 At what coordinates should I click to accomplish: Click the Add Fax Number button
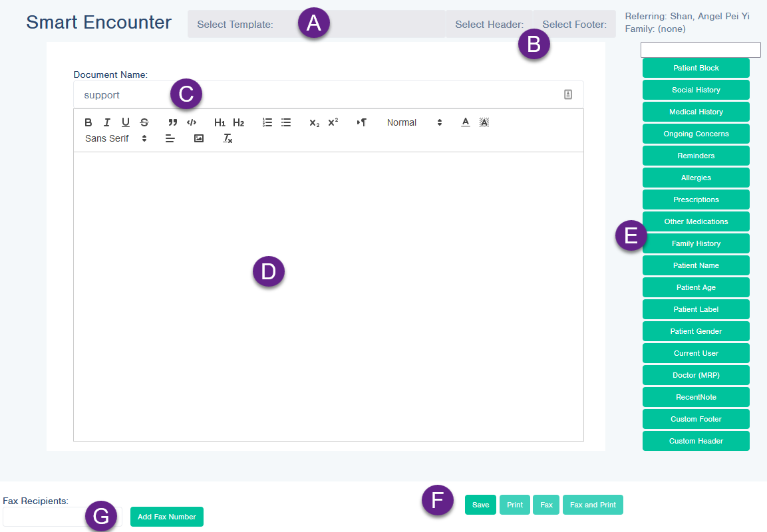[166, 517]
